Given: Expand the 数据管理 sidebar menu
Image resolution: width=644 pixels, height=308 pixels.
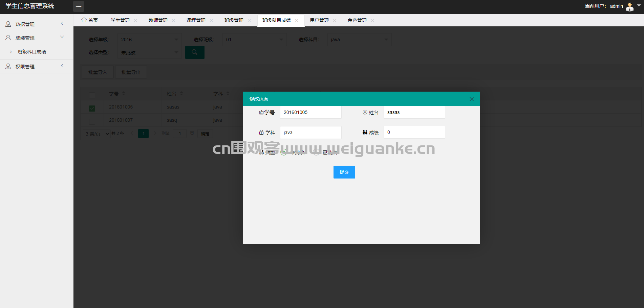Looking at the screenshot, I should [62, 23].
